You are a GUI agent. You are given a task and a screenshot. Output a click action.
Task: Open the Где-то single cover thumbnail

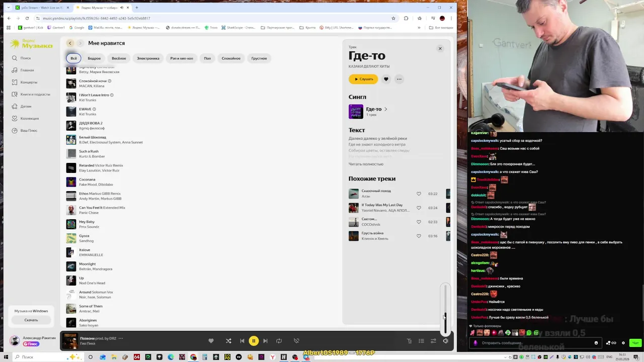356,112
